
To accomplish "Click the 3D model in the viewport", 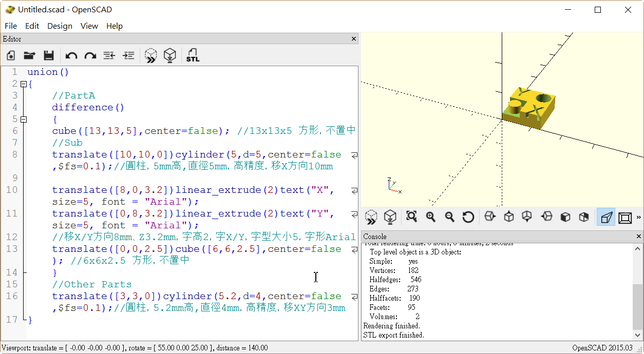I will (x=529, y=109).
